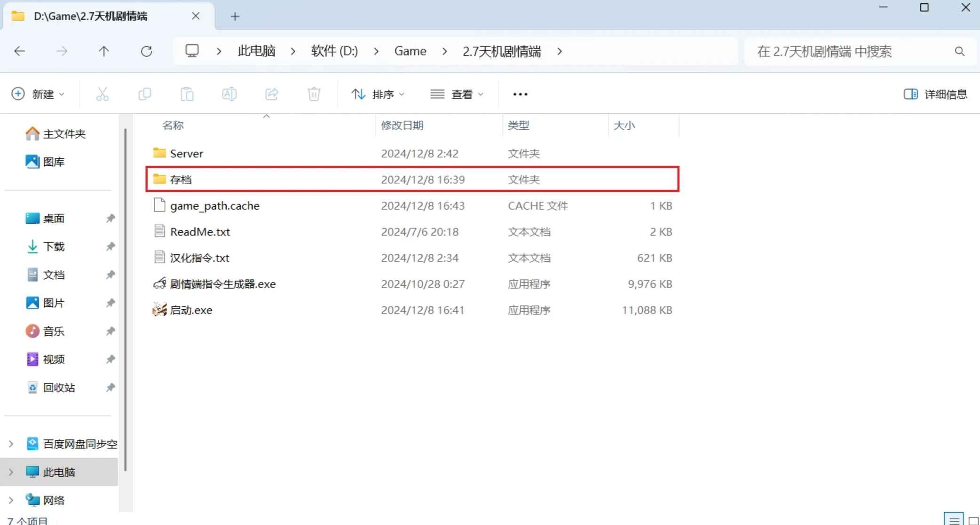Click the navigate Up arrow icon
Viewport: 980px width, 525px height.
click(104, 51)
